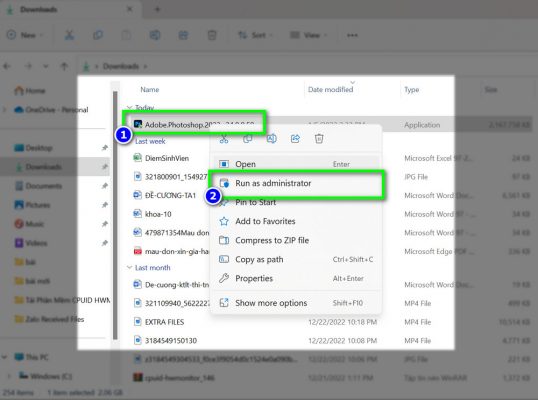538x400 pixels.
Task: Click the Up one level arrow
Action: click(x=64, y=66)
